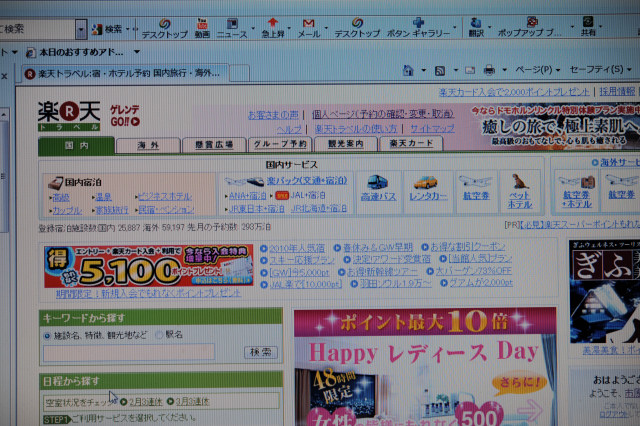Click the ゲレンデ GO!! icon

click(125, 115)
